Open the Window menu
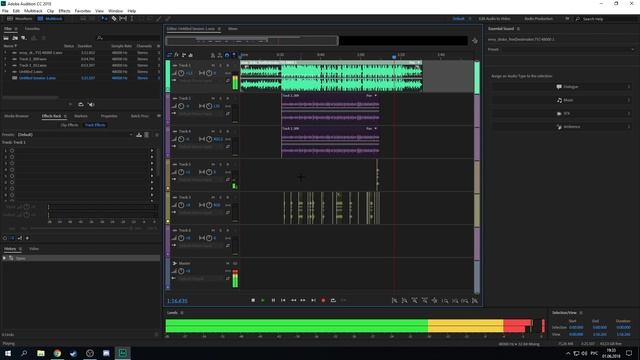640x360 pixels. coord(116,11)
